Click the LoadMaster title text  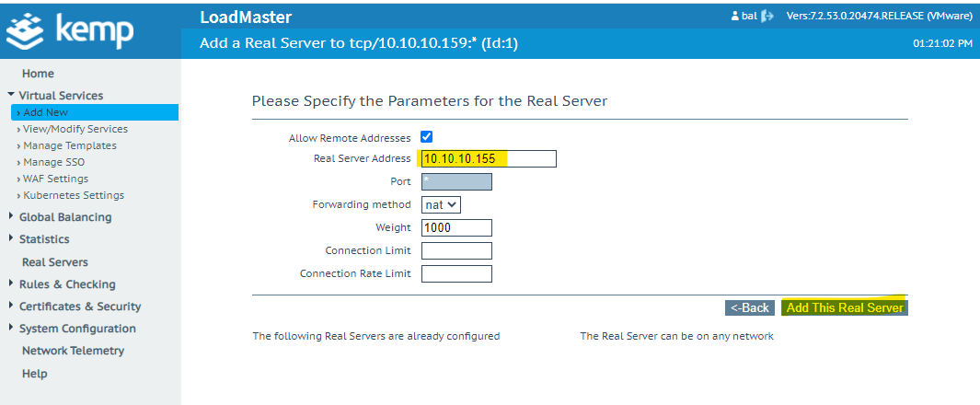tap(246, 17)
